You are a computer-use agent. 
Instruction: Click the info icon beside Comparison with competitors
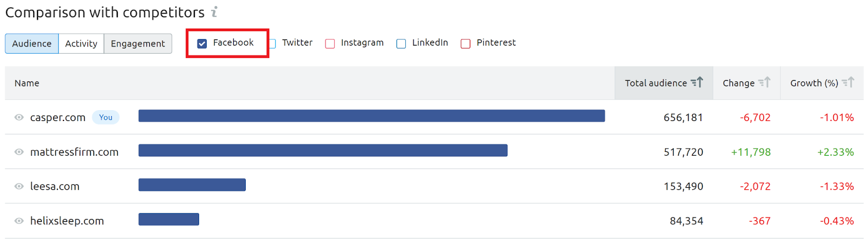tap(214, 12)
